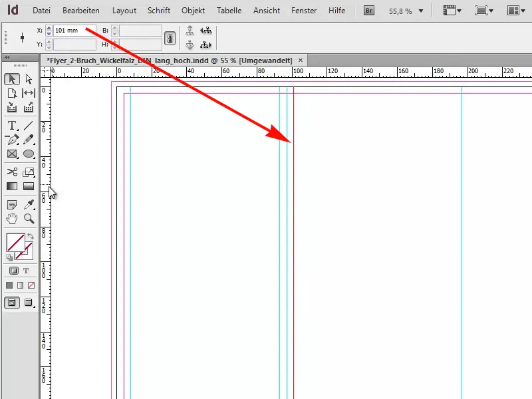This screenshot has height=399, width=532.
Task: Select the Pencil tool
Action: coord(29,140)
